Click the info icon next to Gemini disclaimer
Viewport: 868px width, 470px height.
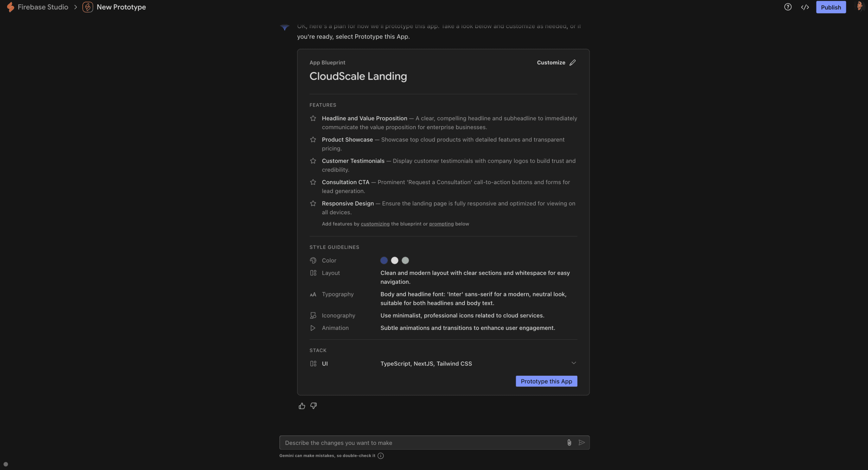coord(380,456)
